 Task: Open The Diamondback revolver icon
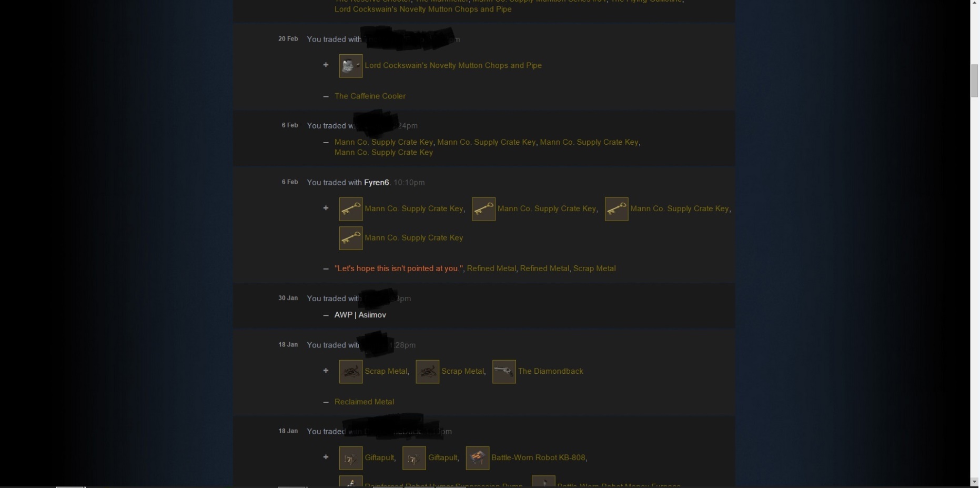[504, 372]
